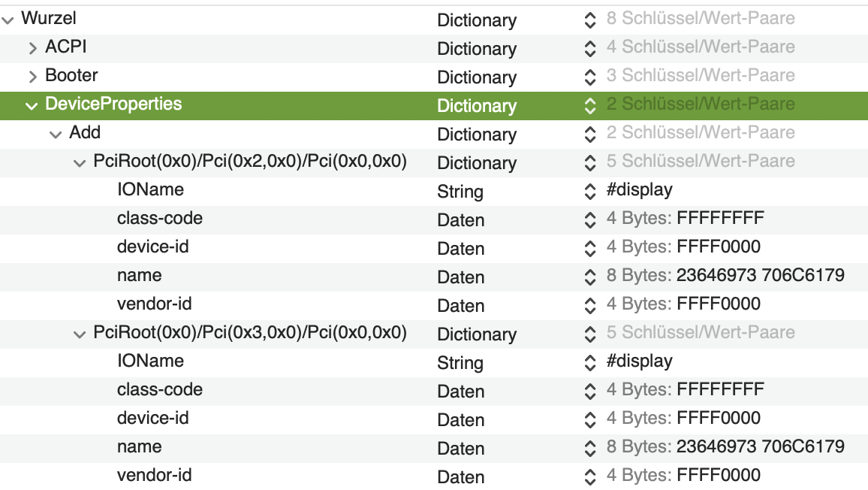Viewport: 868px width, 490px height.
Task: Open type stepper for the Booter row
Action: [x=590, y=77]
